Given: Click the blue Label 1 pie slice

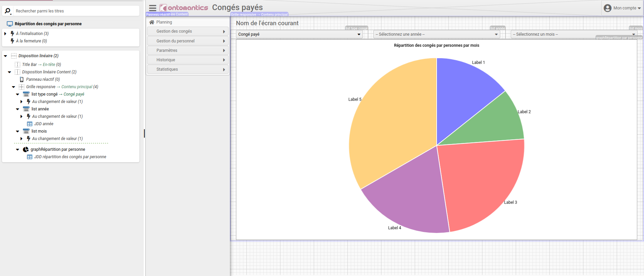Looking at the screenshot, I should click(x=463, y=96).
